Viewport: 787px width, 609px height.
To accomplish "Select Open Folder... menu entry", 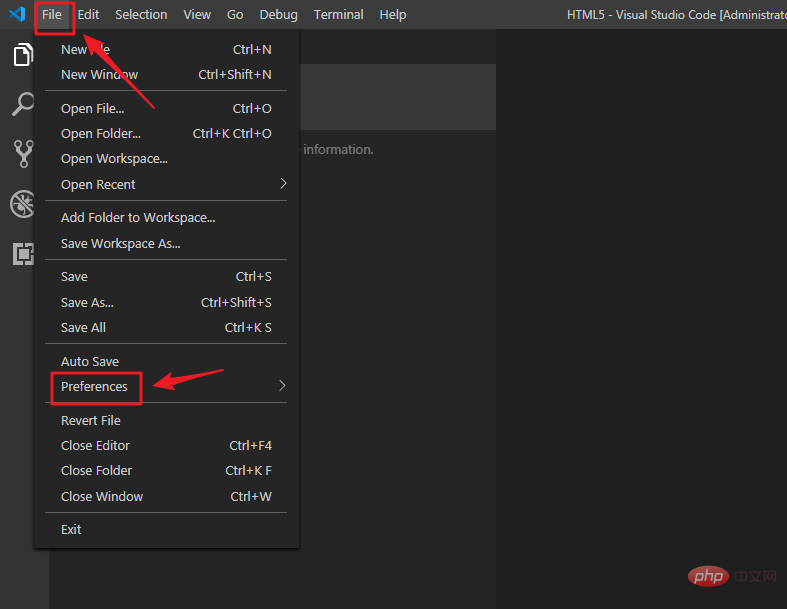I will 101,133.
